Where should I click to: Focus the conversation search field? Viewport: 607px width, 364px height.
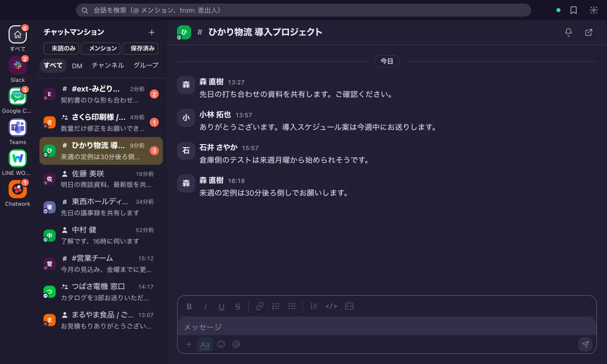point(303,10)
